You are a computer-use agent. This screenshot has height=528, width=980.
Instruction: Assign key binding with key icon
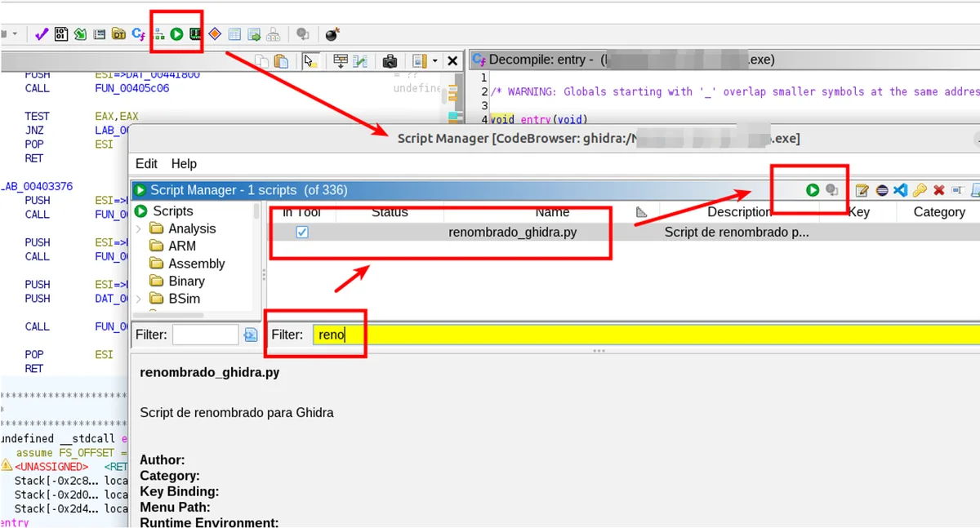point(920,190)
